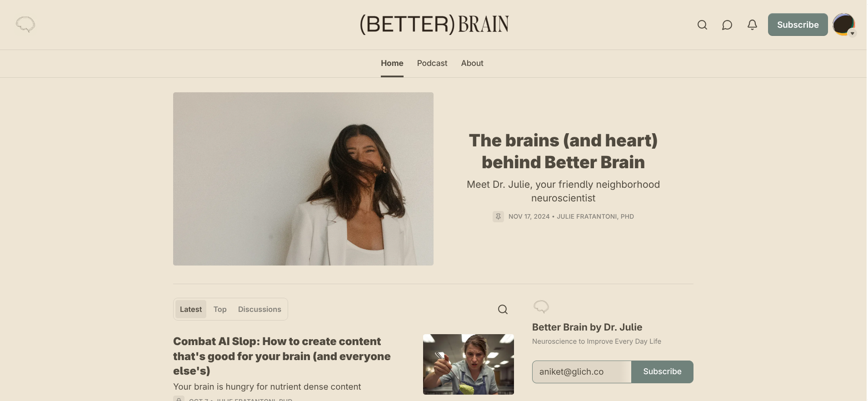Switch to Discussions filter

259,309
